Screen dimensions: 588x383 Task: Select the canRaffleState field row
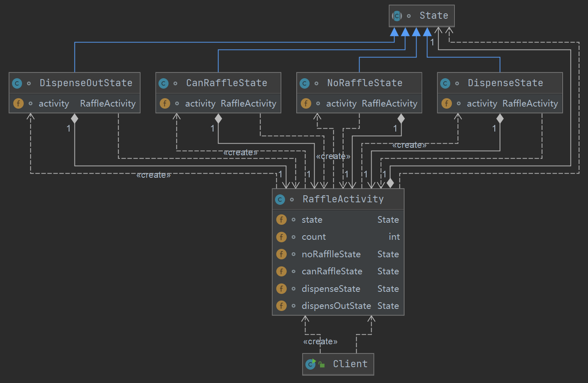pyautogui.click(x=332, y=271)
